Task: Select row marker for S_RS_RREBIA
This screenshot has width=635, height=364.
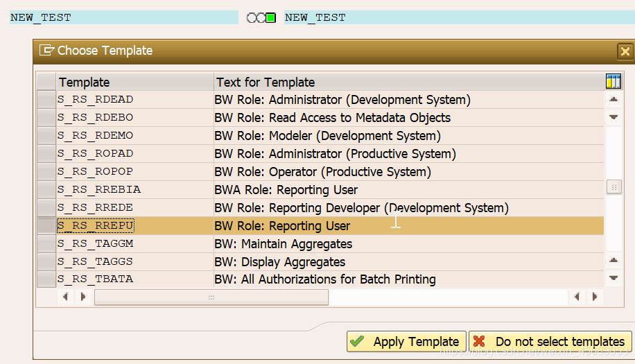Action: click(46, 189)
